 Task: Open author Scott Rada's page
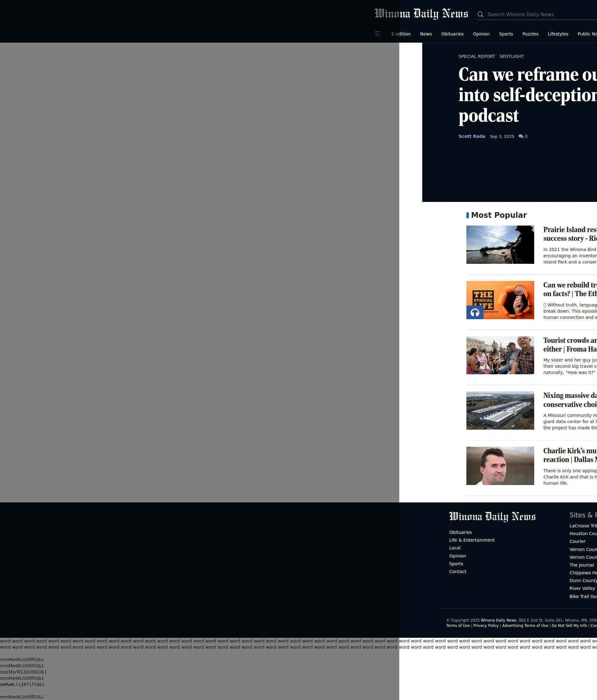471,137
